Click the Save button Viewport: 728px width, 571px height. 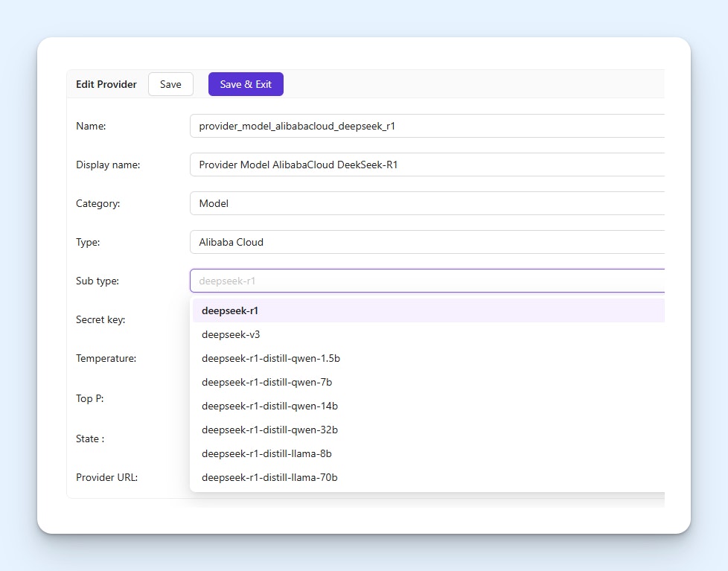[170, 84]
